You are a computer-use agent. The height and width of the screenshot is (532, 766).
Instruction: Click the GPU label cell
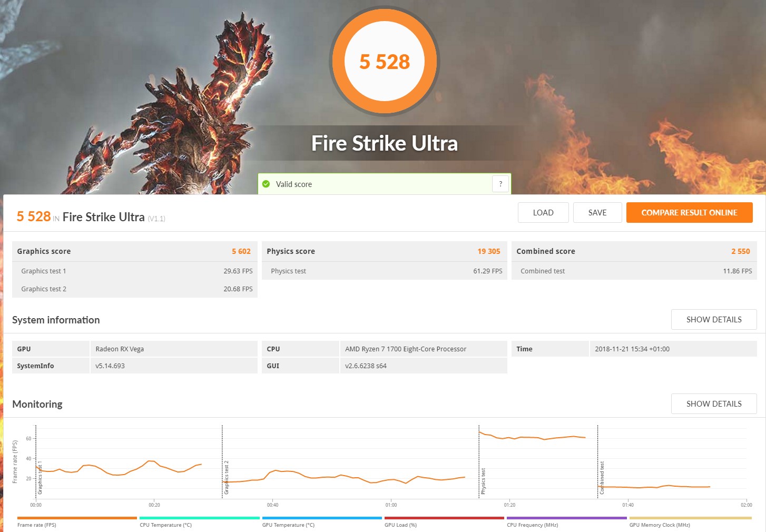pos(51,349)
